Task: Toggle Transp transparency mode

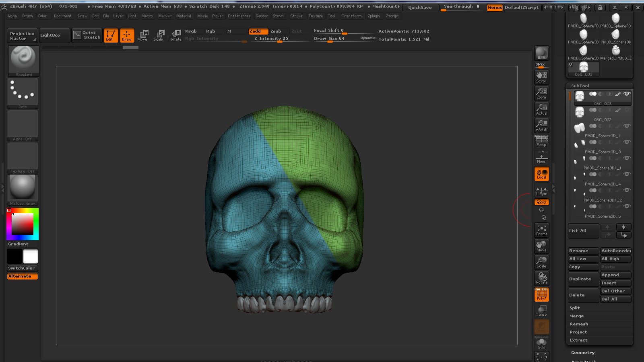Action: point(542,311)
